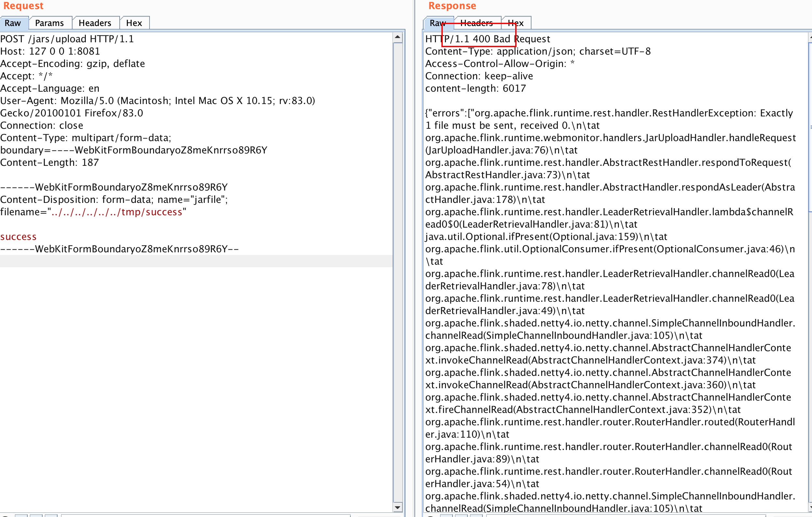Show the Request Hex tab
812x517 pixels.
[134, 23]
